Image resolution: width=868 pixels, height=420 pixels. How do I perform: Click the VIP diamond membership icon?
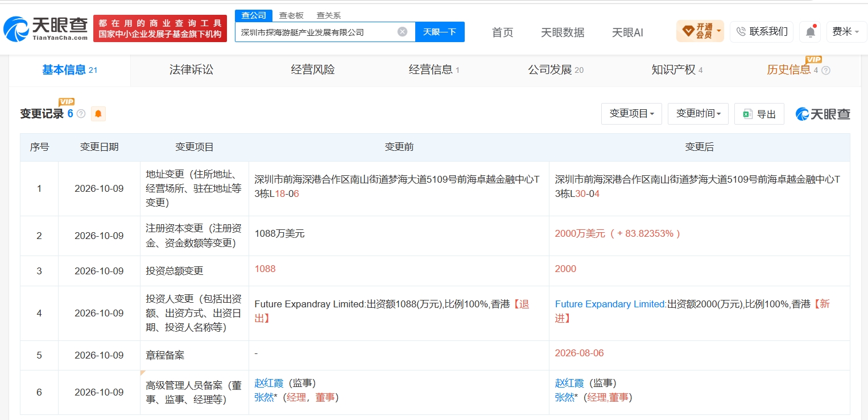[688, 31]
